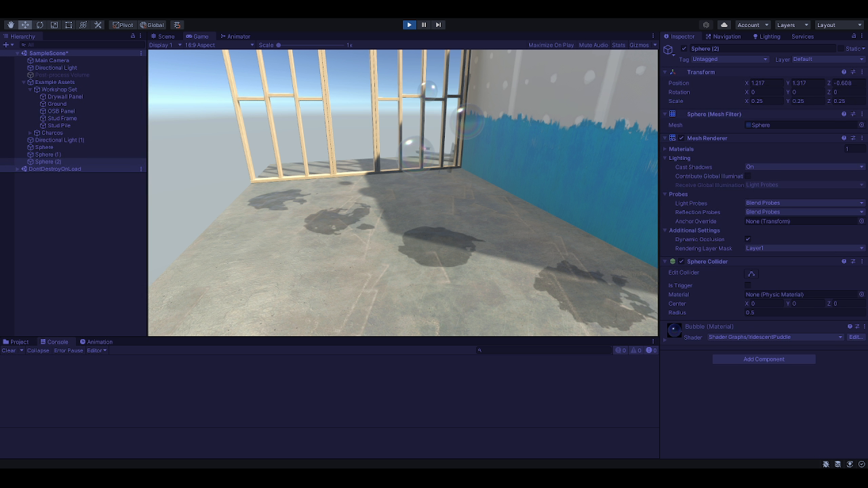Open Mesh Renderer presets icon
Screen dimensions: 868x488
point(853,138)
